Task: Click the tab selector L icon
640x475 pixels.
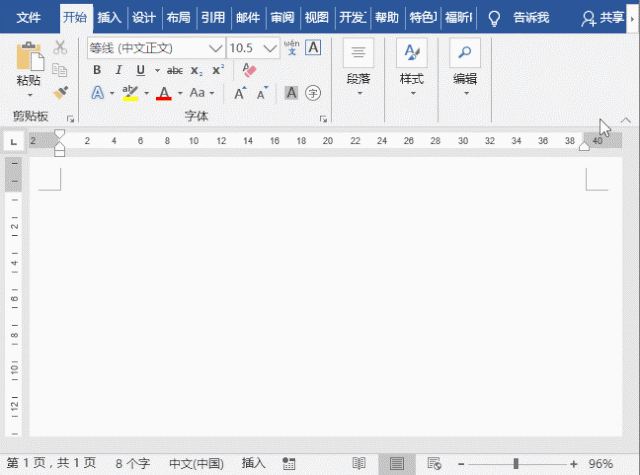Action: pos(14,142)
